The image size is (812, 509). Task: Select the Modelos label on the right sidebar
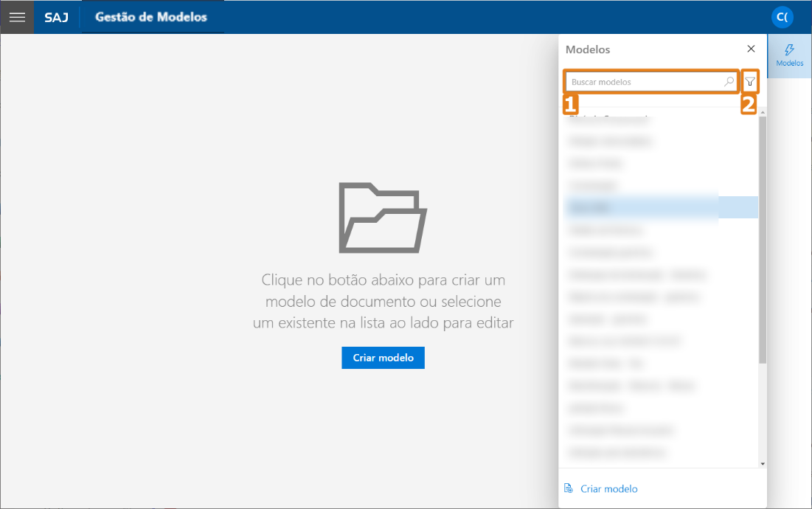click(788, 62)
